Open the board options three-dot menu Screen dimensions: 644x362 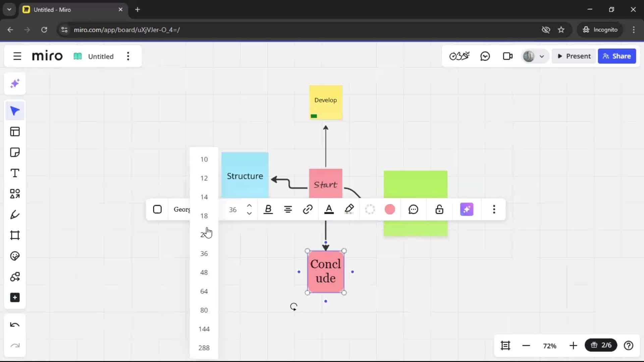click(128, 56)
